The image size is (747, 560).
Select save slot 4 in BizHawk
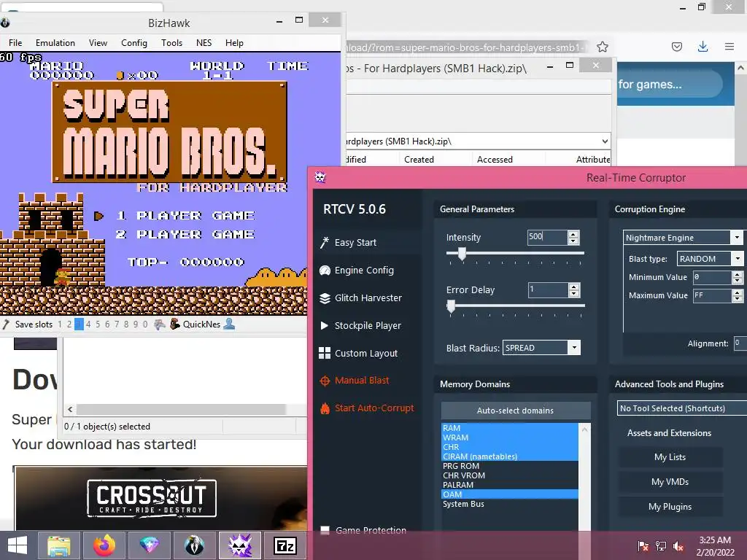point(88,324)
